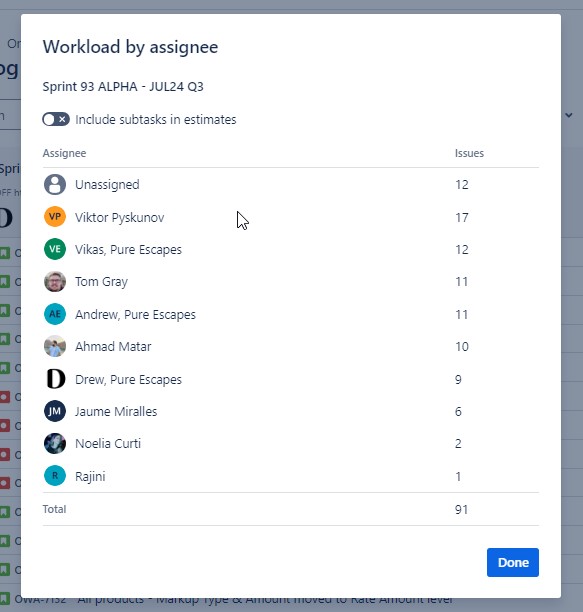Viewport: 583px width, 612px height.
Task: Select the Vikas, Pure Escapes name
Action: click(x=128, y=250)
